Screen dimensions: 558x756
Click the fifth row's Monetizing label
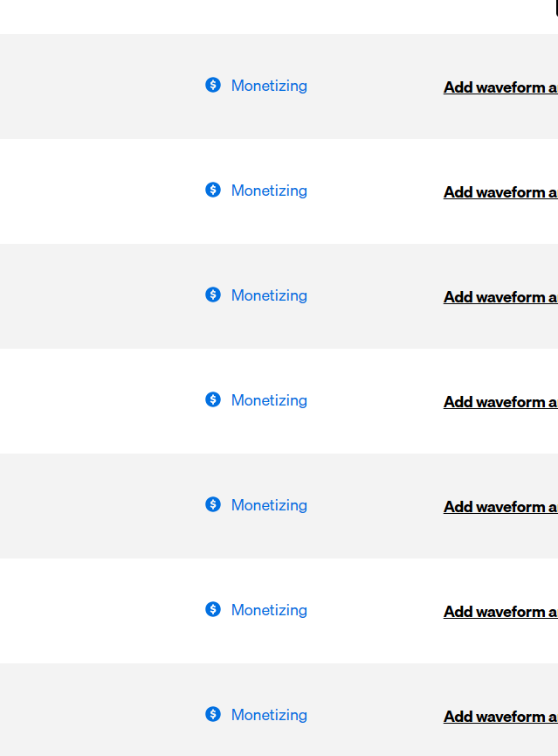[269, 505]
